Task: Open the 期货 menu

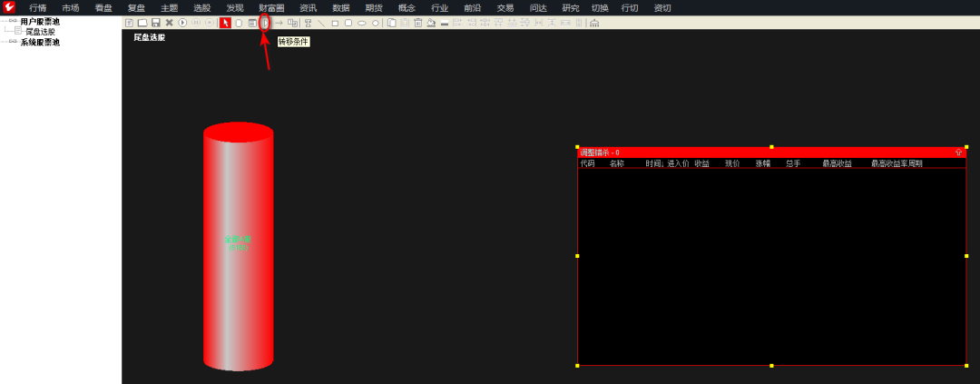Action: pos(374,8)
